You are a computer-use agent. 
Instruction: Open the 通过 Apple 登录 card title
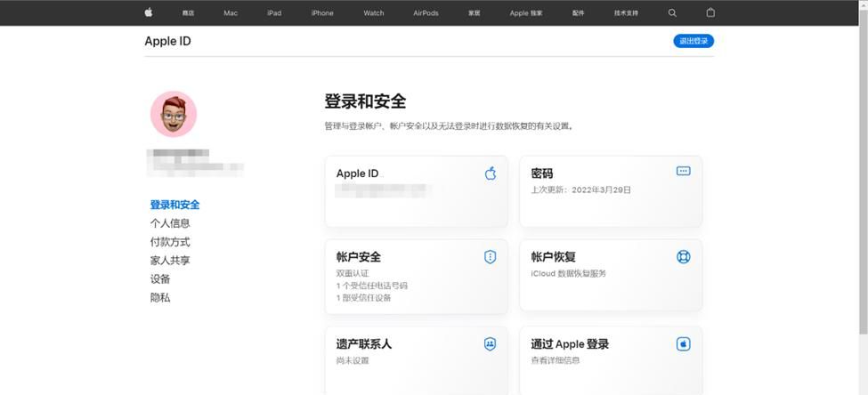point(570,344)
